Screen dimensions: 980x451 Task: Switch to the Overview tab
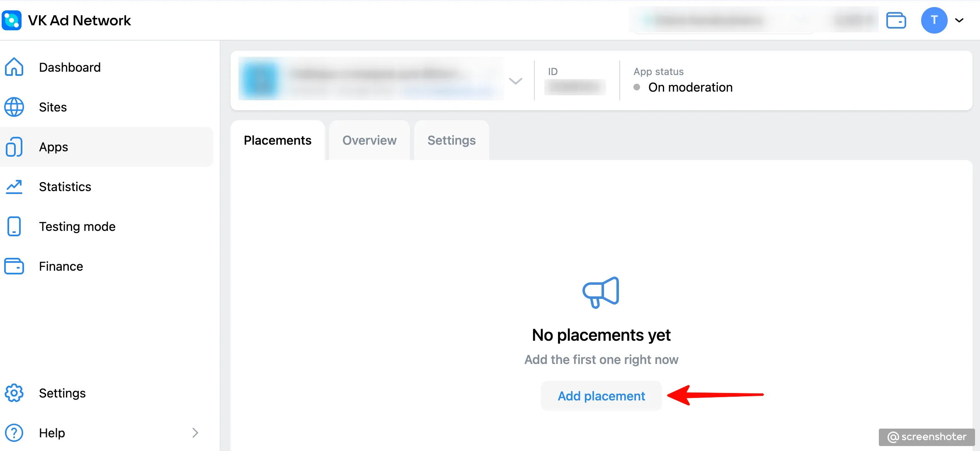(x=369, y=140)
